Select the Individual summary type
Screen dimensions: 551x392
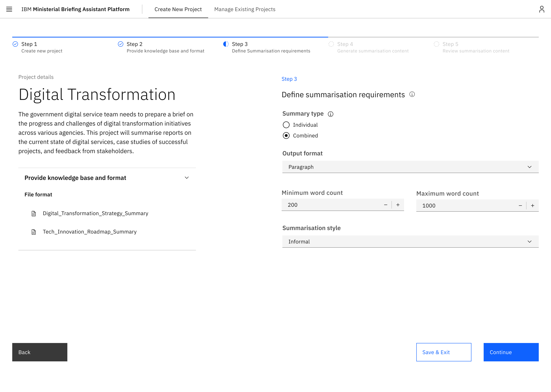(286, 125)
